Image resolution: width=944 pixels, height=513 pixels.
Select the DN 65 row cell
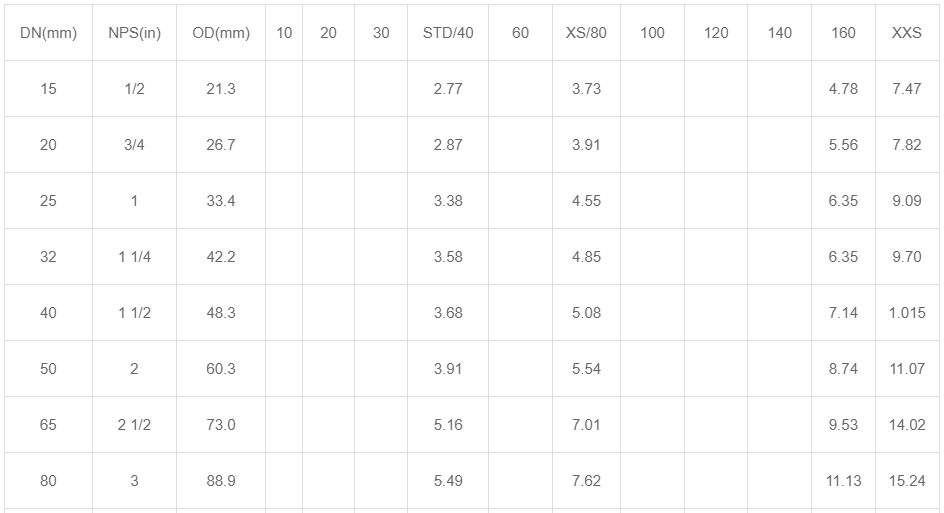coord(48,424)
